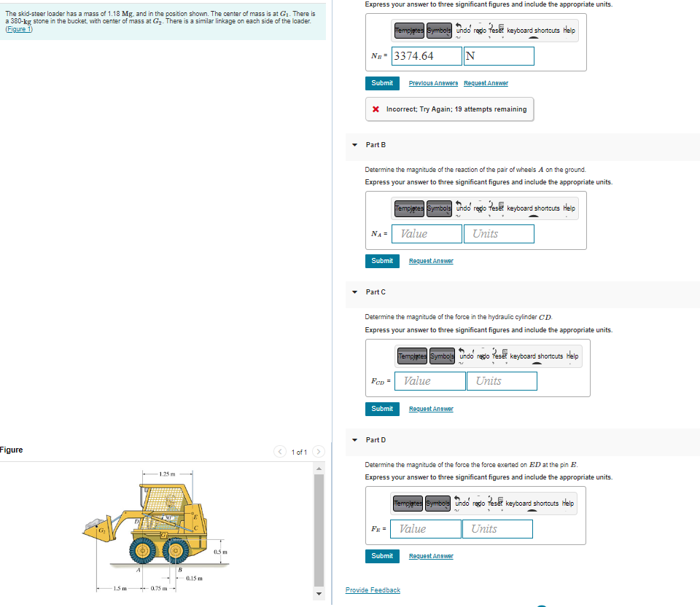Open Symbols palette in Part A editor
This screenshot has width=700, height=607.
point(437,30)
